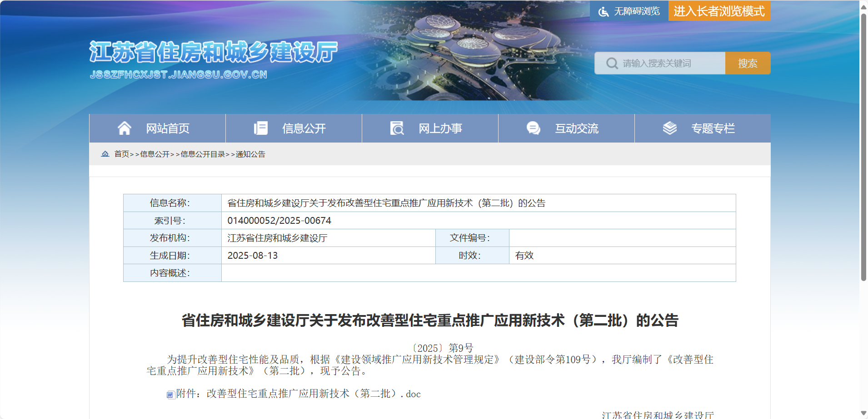Click the magnifier icon in search box
This screenshot has width=868, height=419.
pyautogui.click(x=612, y=63)
